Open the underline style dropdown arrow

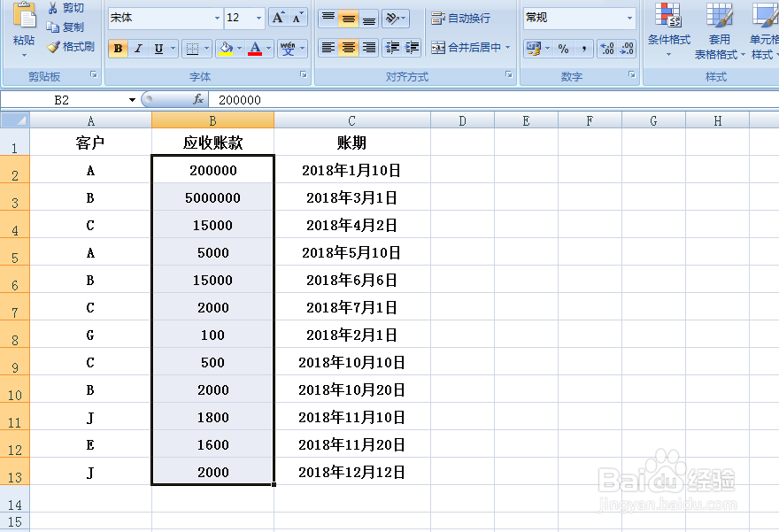tap(173, 48)
